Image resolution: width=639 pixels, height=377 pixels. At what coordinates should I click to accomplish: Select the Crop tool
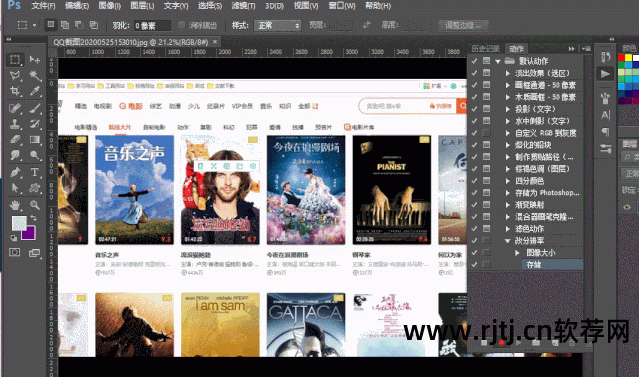pyautogui.click(x=15, y=90)
